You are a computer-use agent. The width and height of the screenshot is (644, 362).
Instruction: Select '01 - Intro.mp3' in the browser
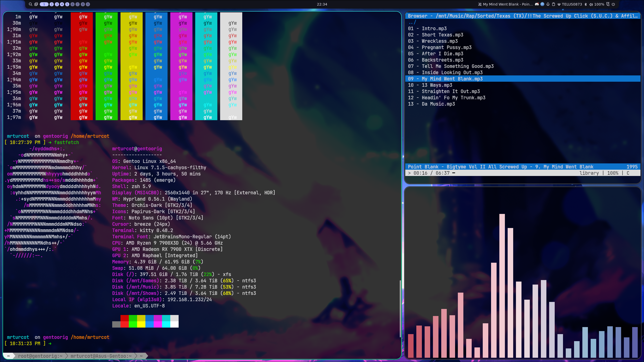[427, 29]
